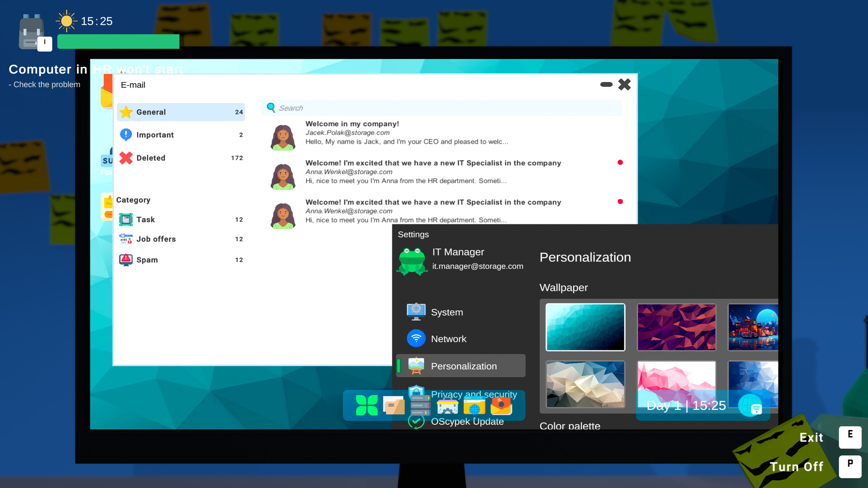Click the Task category chip icon
868x488 pixels.
pos(126,219)
